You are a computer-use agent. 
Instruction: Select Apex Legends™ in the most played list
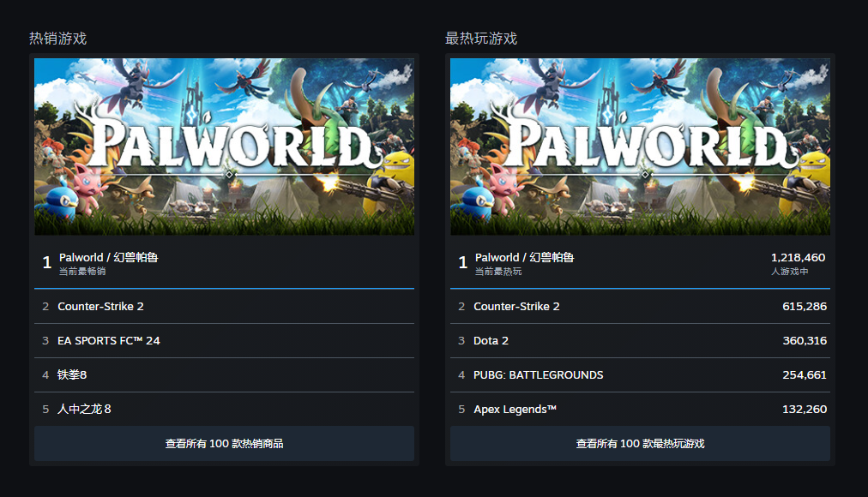coord(515,410)
